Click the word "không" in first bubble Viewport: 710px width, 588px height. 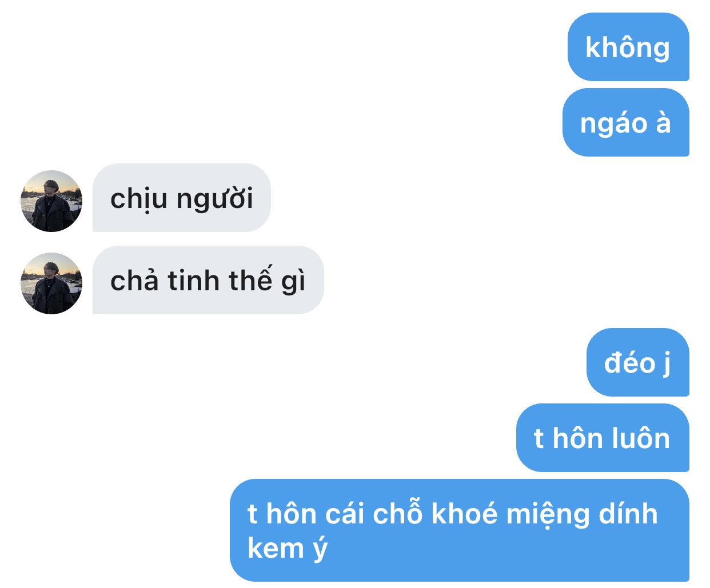coord(628,47)
